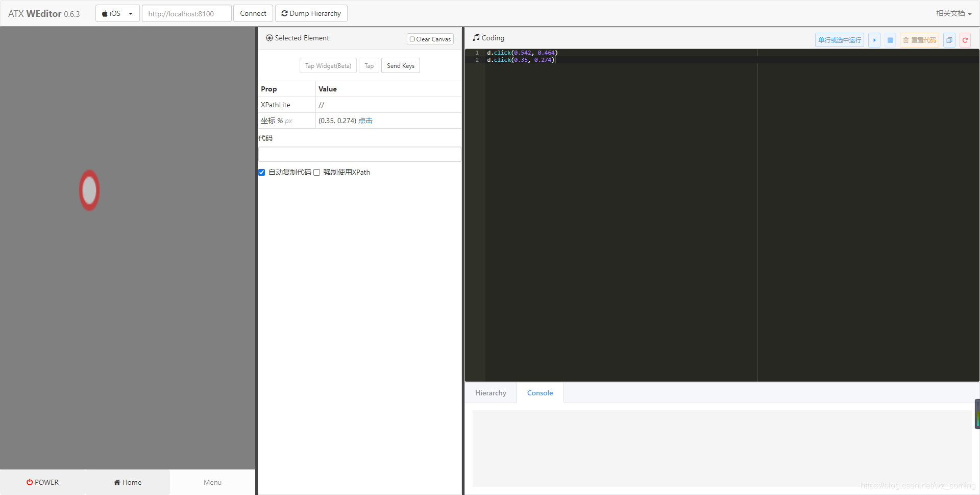Viewport: 980px width, 495px height.
Task: Uncheck 自动复制代码 auto copy checkbox
Action: click(262, 173)
